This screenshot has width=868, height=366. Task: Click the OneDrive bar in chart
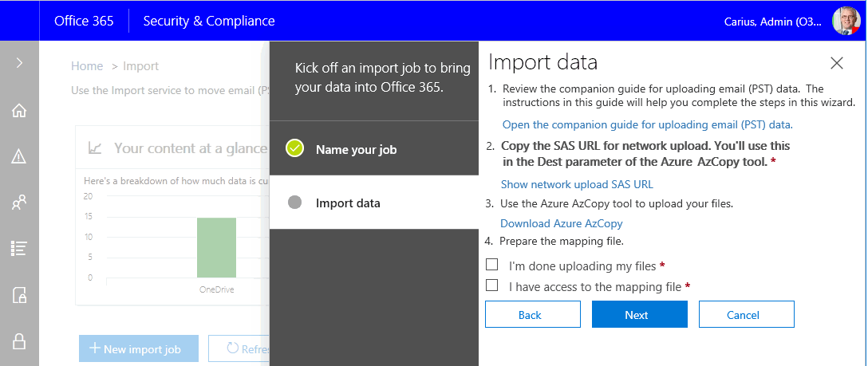(x=216, y=247)
